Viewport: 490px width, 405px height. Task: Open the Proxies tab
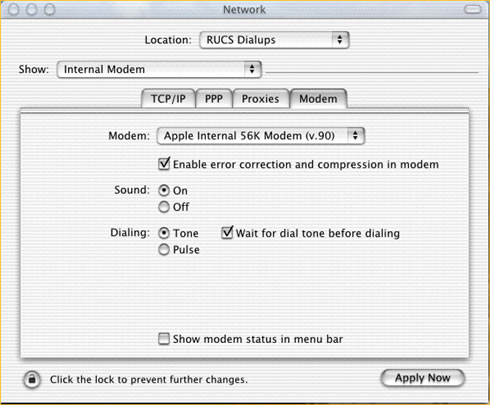(261, 99)
